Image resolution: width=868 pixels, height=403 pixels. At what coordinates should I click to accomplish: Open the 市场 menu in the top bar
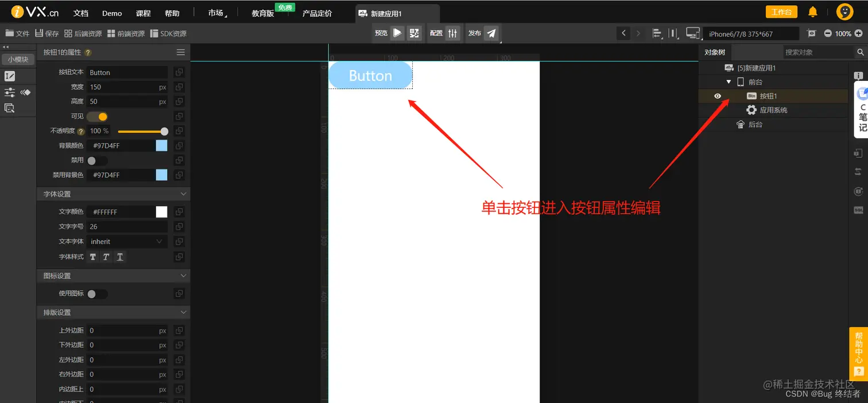click(x=216, y=12)
